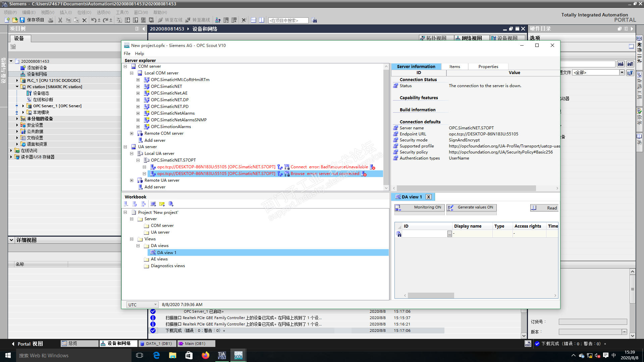Expand OPC.SimaticNET.DP tree node
This screenshot has height=362, width=644.
(x=138, y=100)
